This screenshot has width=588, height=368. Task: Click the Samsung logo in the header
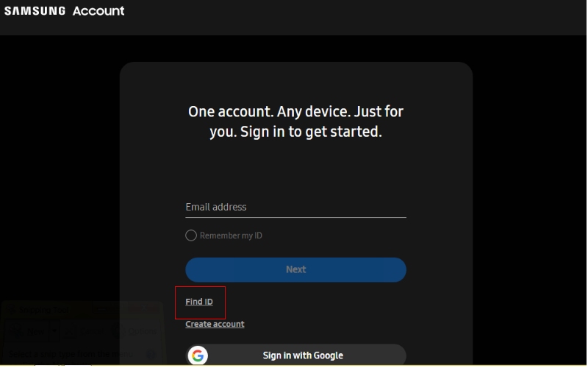pyautogui.click(x=35, y=11)
